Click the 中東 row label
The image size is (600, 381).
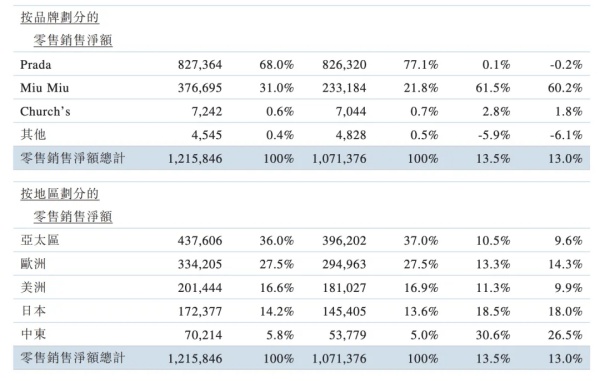(x=33, y=334)
